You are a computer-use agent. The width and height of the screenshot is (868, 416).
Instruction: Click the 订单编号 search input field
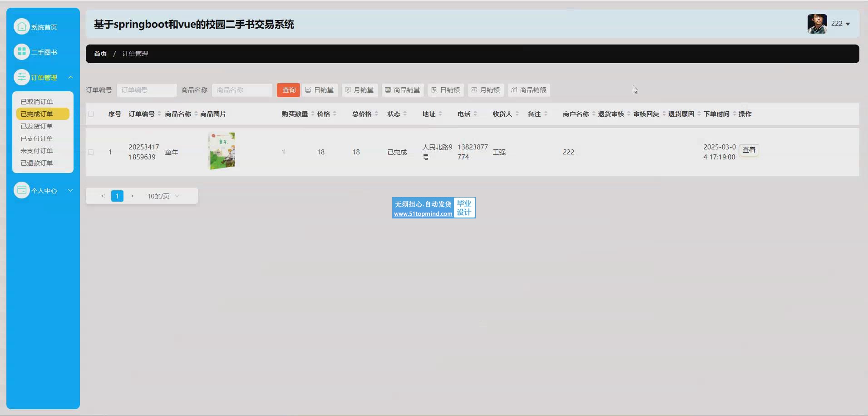pos(147,90)
